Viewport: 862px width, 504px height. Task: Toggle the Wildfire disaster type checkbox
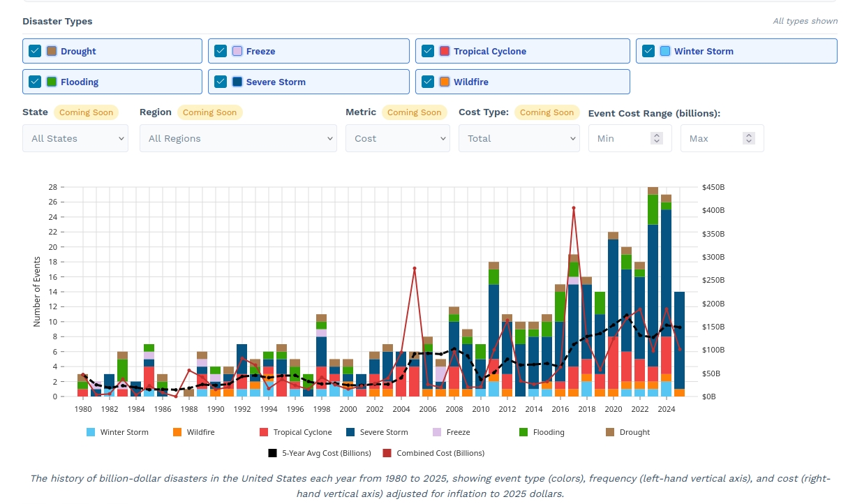tap(428, 82)
